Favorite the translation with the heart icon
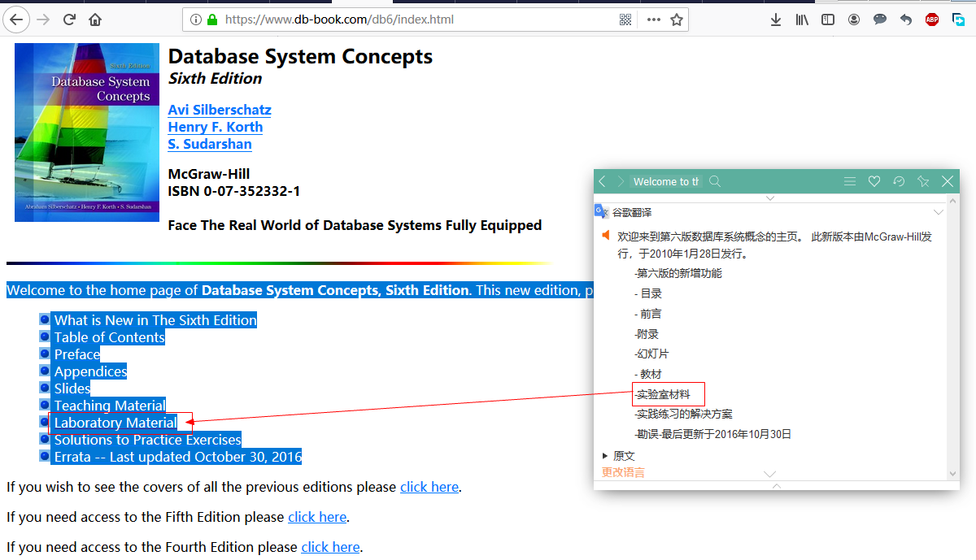 click(874, 181)
